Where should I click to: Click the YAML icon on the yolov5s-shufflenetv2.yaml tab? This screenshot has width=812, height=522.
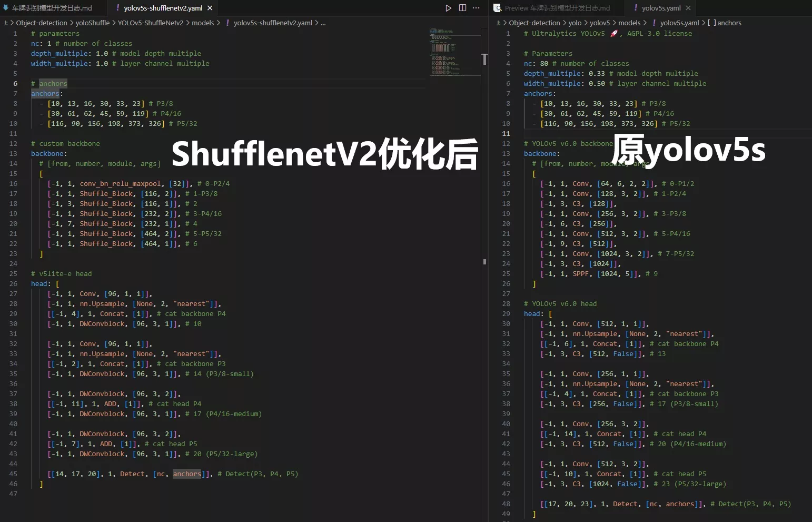coord(118,8)
